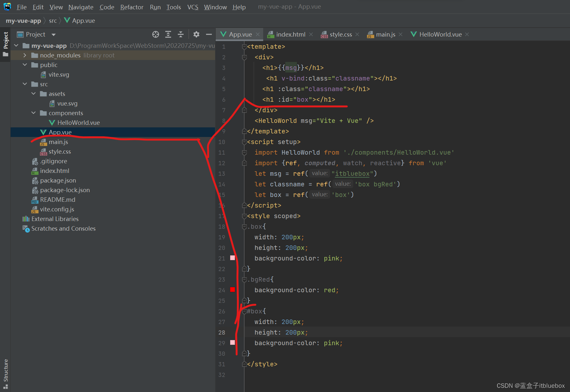
Task: Close the index.html tab
Action: pyautogui.click(x=311, y=34)
